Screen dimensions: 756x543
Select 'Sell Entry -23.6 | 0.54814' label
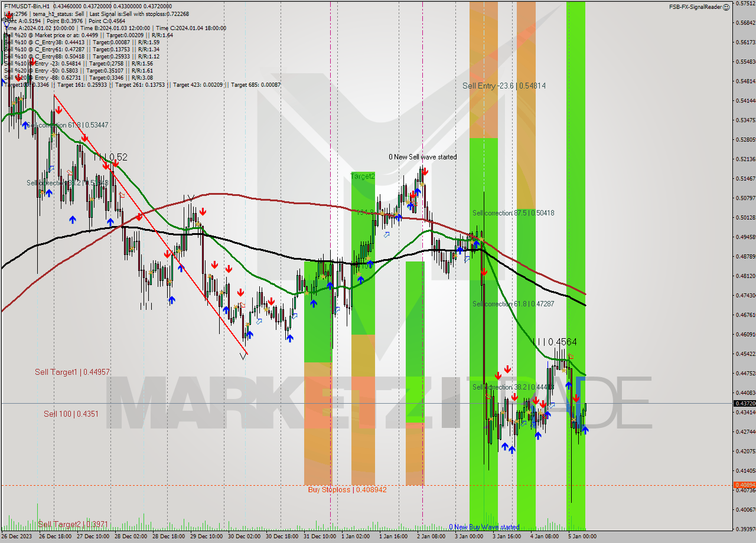point(504,86)
